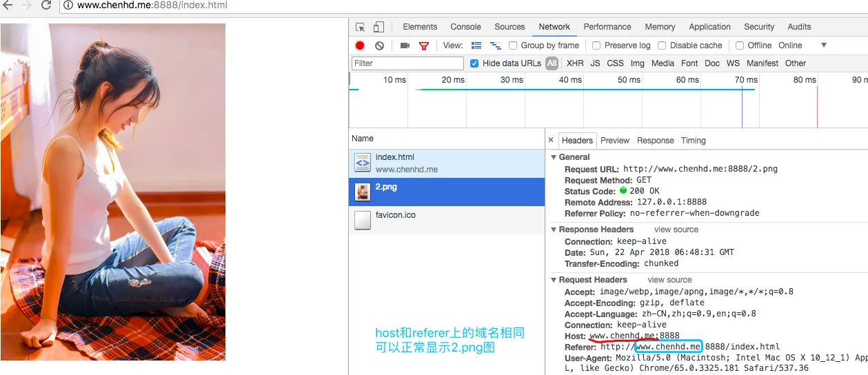Clear the network log
The height and width of the screenshot is (375, 868).
[379, 45]
